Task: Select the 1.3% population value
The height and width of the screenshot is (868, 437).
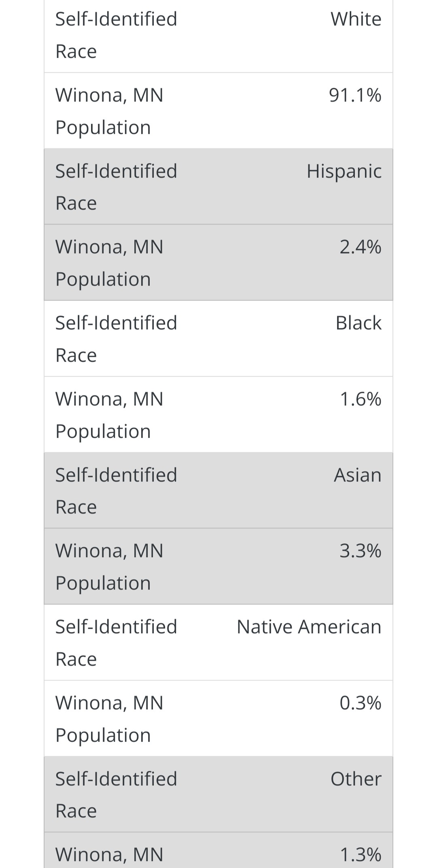Action: point(360,855)
